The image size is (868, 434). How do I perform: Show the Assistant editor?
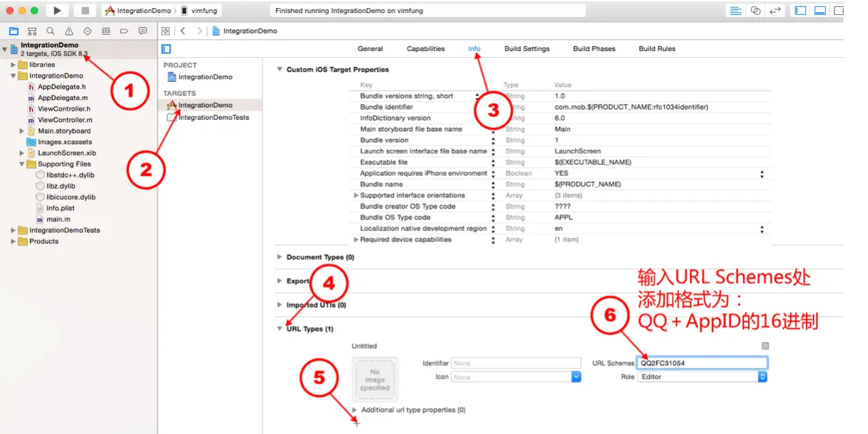pos(755,11)
